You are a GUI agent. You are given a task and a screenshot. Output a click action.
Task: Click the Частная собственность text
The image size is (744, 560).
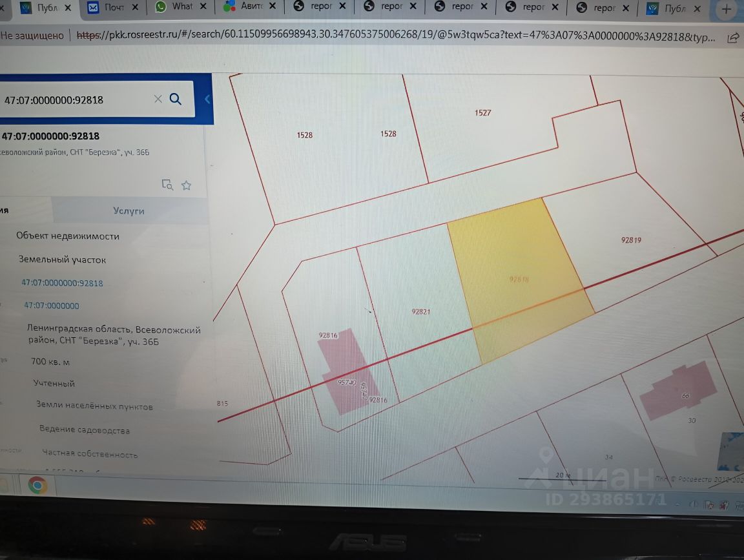[90, 453]
